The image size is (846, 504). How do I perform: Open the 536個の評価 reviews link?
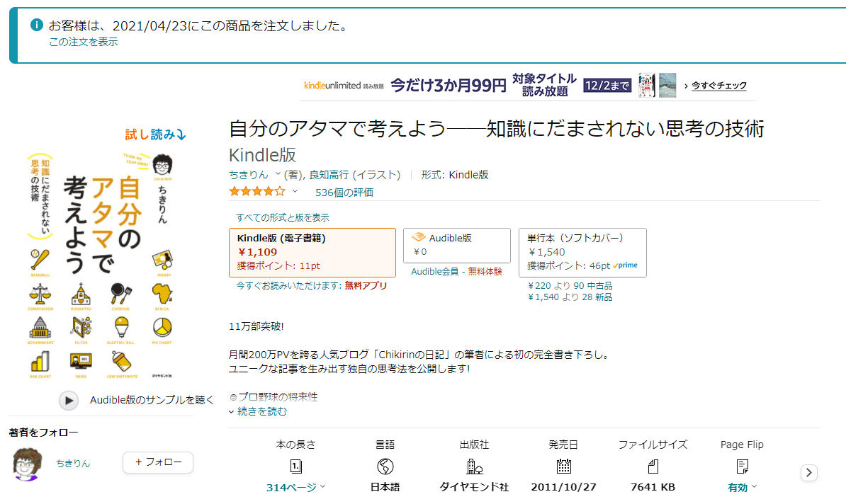click(344, 193)
